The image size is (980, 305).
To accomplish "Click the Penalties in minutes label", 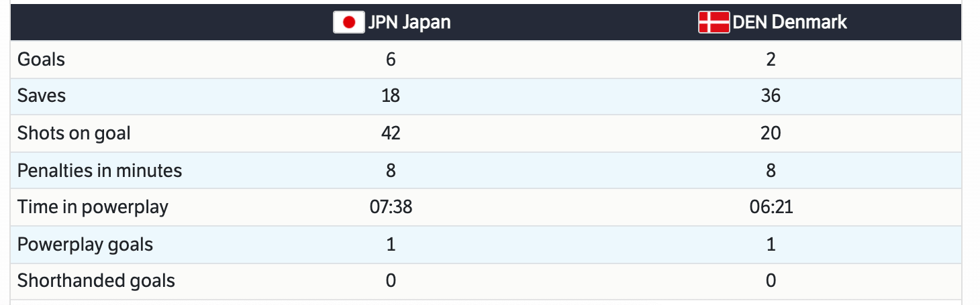I will 99,170.
